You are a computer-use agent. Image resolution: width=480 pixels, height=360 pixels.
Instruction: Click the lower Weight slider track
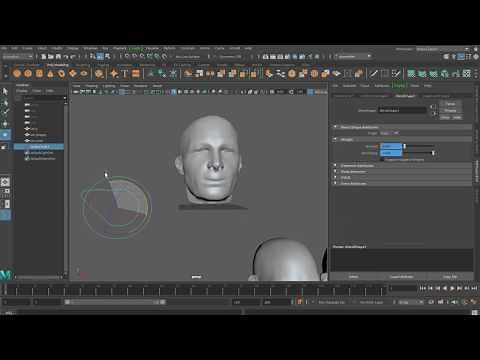[419, 153]
